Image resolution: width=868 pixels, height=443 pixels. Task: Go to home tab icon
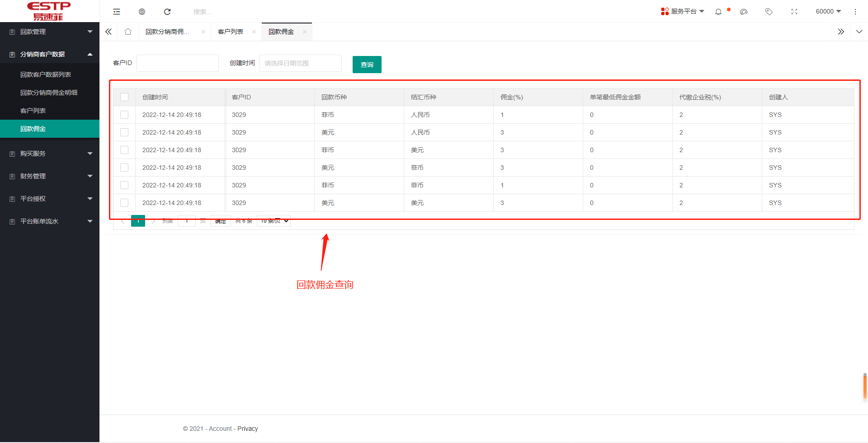(x=128, y=32)
